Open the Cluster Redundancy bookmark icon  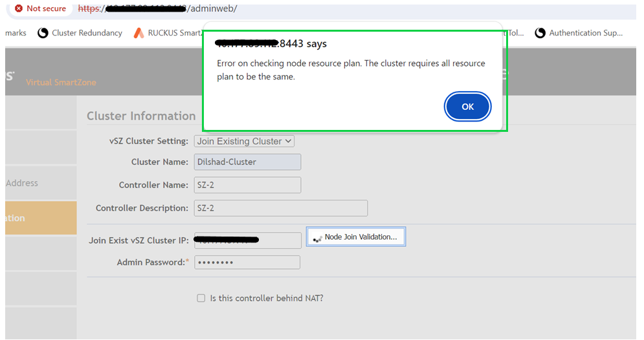pyautogui.click(x=43, y=33)
